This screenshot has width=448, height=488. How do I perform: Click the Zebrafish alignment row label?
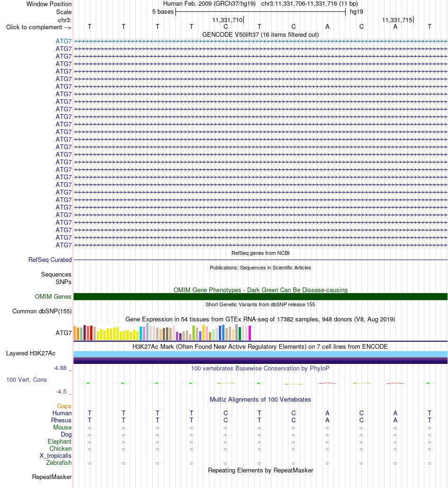[x=59, y=463]
